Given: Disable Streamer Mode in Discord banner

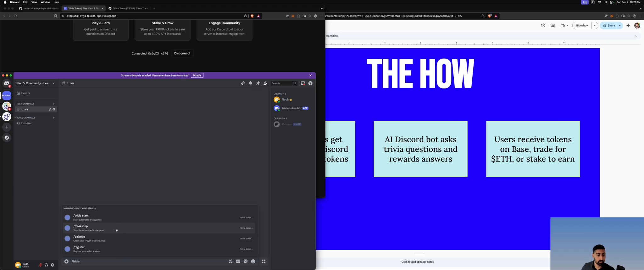Looking at the screenshot, I should 197,76.
